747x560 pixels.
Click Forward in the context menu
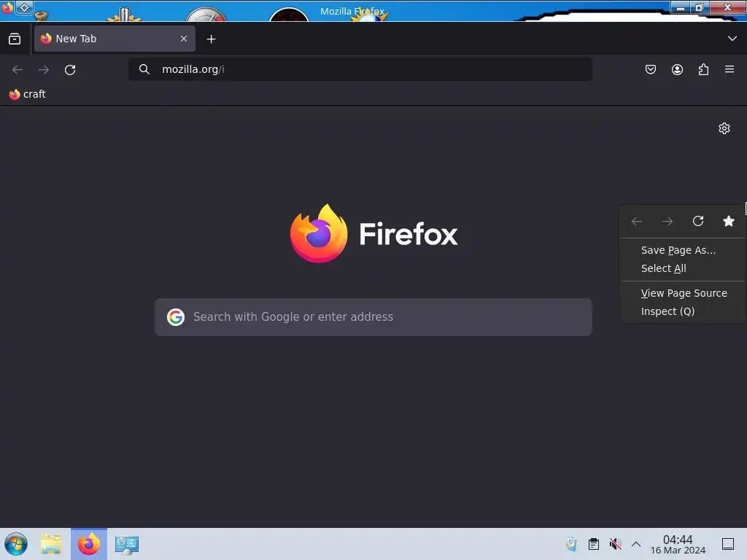pyautogui.click(x=667, y=222)
